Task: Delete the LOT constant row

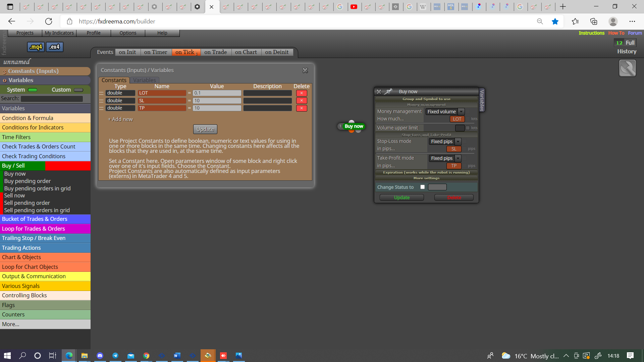Action: point(302,93)
